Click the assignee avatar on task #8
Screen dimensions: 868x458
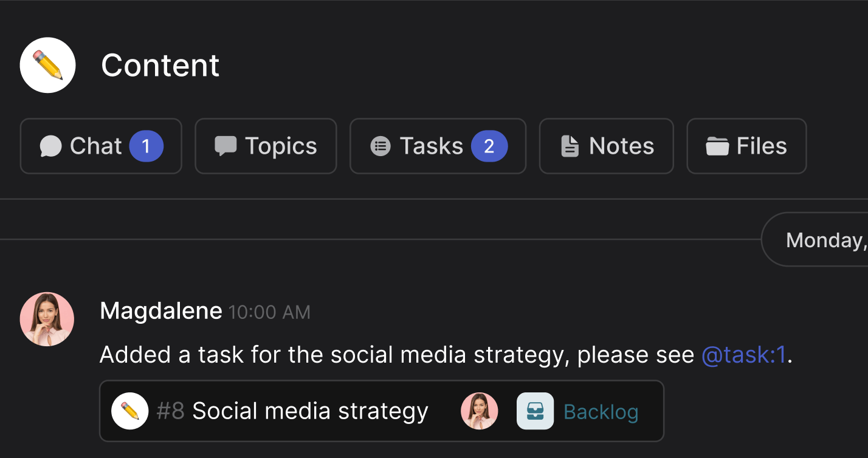[x=480, y=411]
